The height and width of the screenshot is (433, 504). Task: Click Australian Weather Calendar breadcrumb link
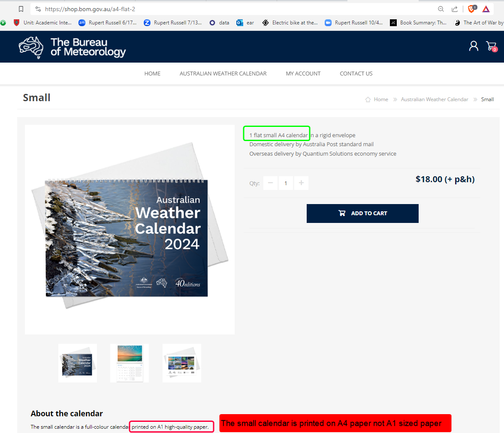tap(435, 99)
